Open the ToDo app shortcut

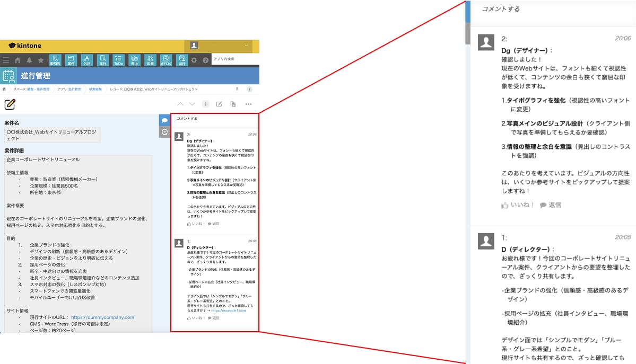(118, 60)
